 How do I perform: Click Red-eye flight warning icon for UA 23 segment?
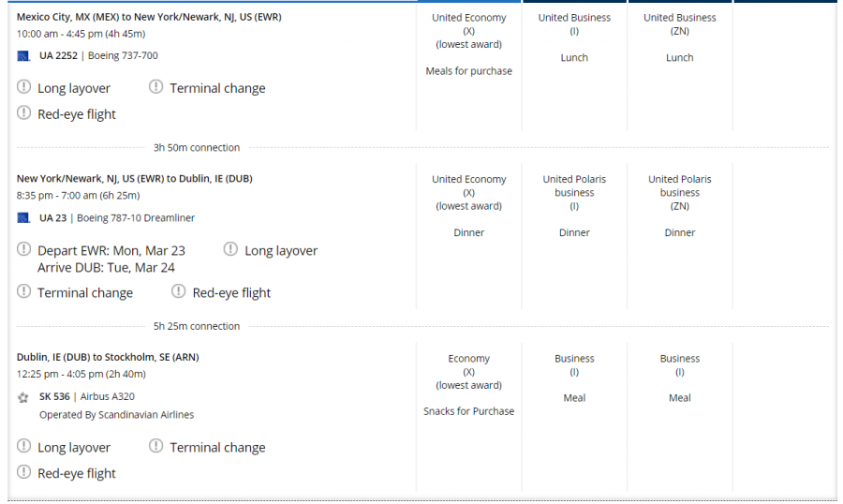[179, 291]
